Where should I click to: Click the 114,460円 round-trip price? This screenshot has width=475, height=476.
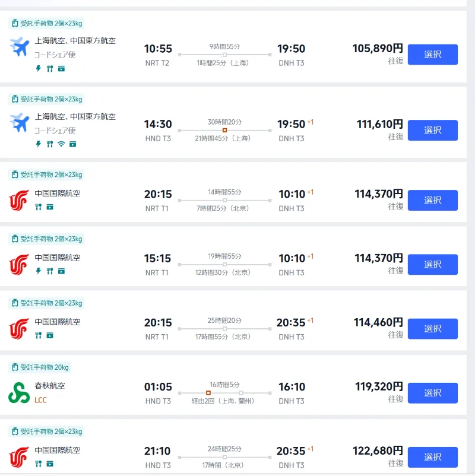[x=379, y=323]
